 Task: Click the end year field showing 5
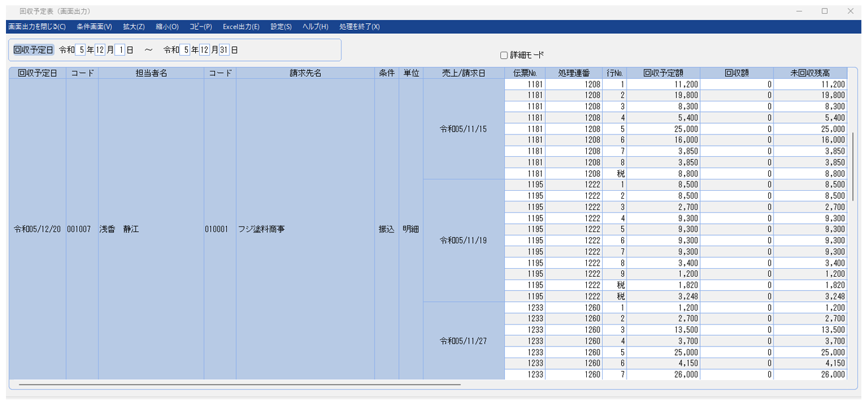tap(185, 50)
